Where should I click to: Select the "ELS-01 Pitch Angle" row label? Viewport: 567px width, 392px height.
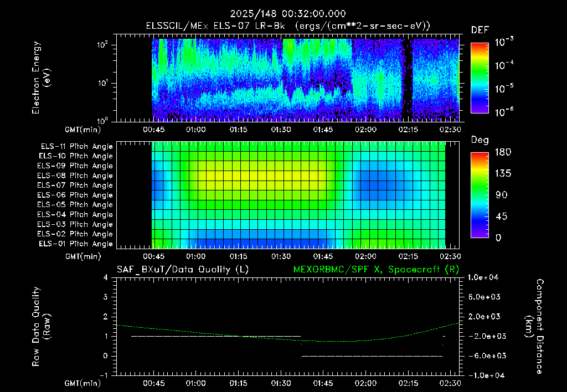click(x=75, y=244)
